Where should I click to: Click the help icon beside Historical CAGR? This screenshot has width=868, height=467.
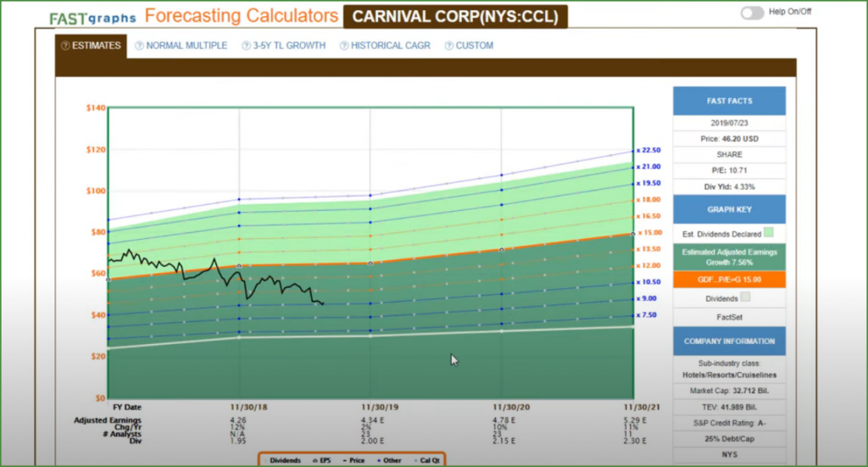point(344,46)
